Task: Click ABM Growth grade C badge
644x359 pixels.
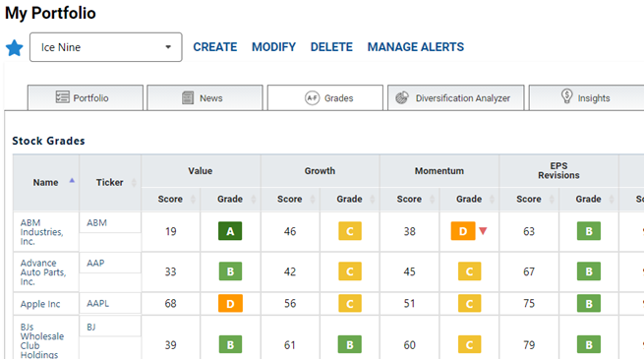Action: [350, 231]
